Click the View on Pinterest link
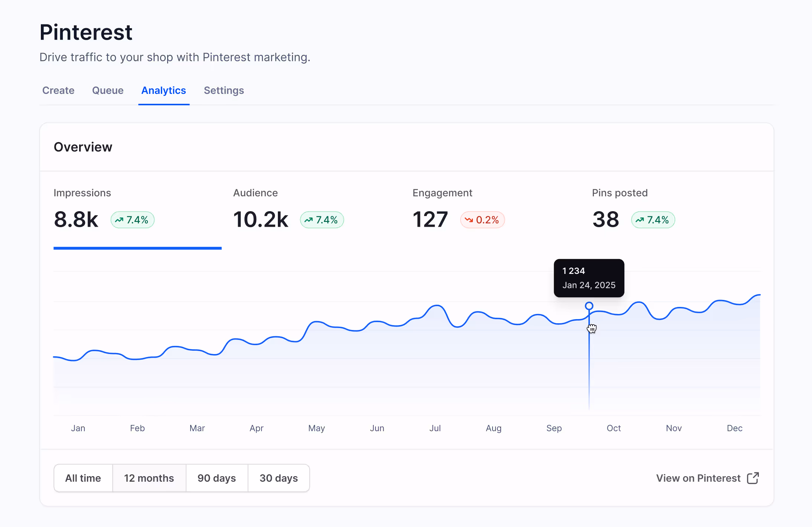 tap(698, 478)
